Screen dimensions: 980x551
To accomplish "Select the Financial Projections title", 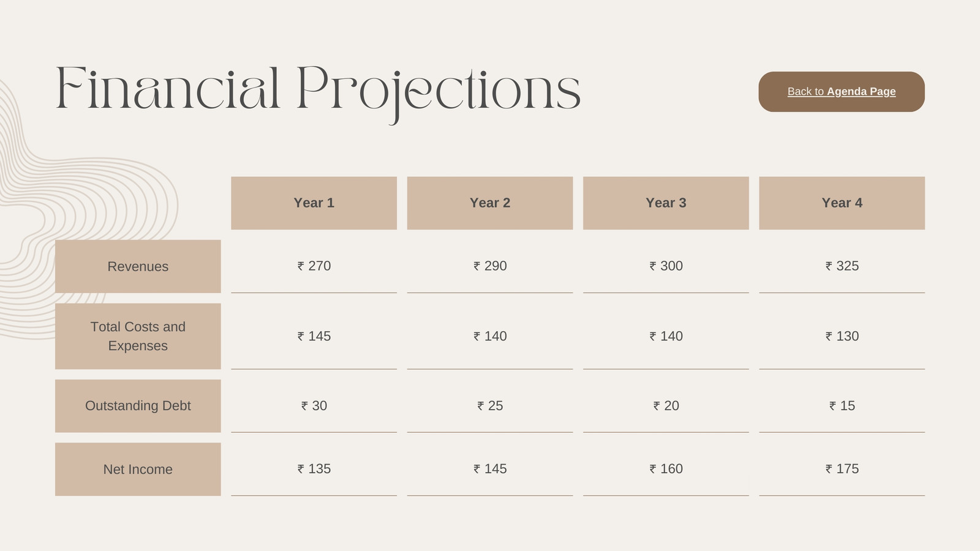I will click(x=318, y=92).
